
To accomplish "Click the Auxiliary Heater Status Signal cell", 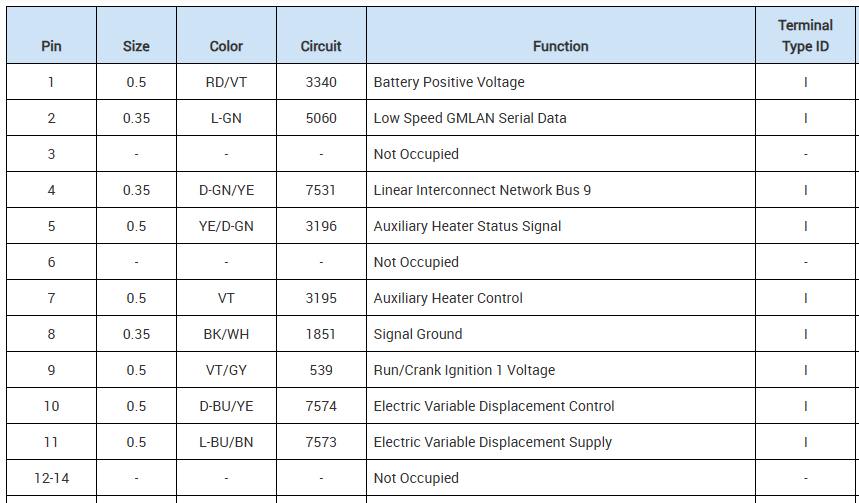I will pos(467,226).
